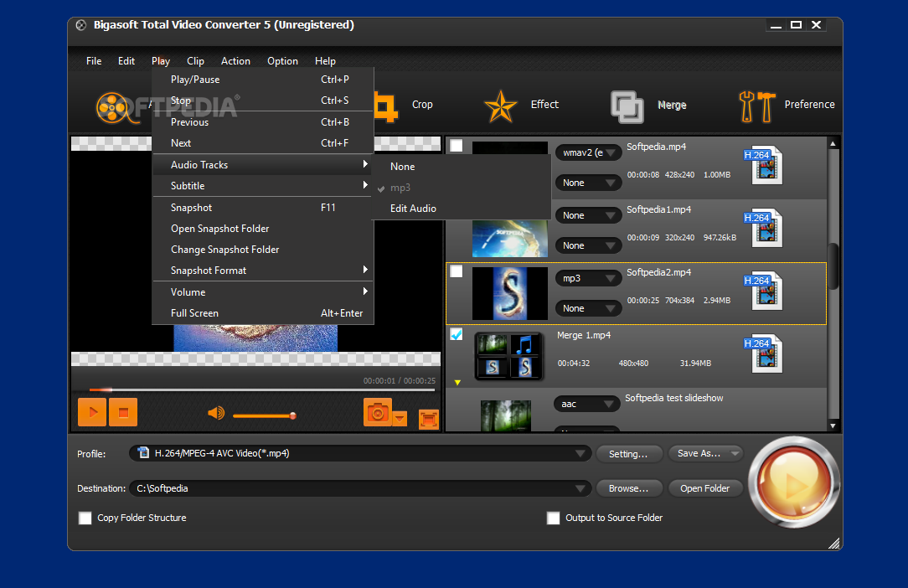Select Softpedia2.mp4 video thumbnail
The height and width of the screenshot is (588, 908).
509,293
